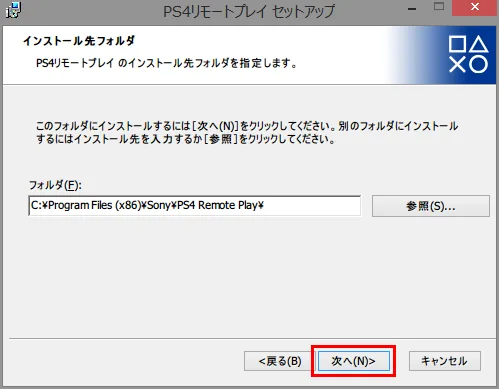The width and height of the screenshot is (499, 389).
Task: Click the PlayStation shapes logo
Action: (x=468, y=54)
